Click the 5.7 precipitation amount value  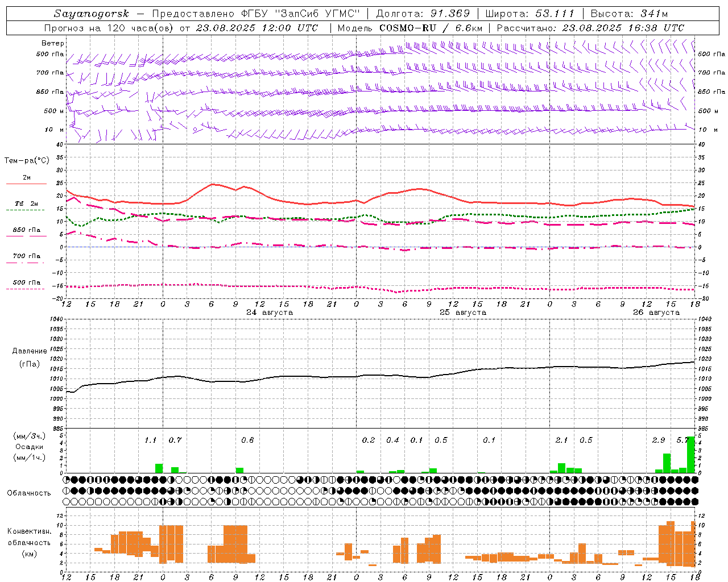click(x=682, y=440)
